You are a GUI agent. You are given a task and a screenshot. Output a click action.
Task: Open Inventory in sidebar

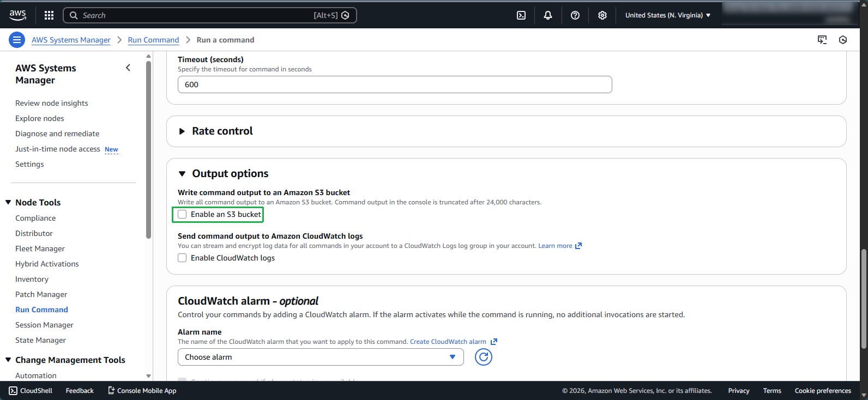pyautogui.click(x=32, y=279)
